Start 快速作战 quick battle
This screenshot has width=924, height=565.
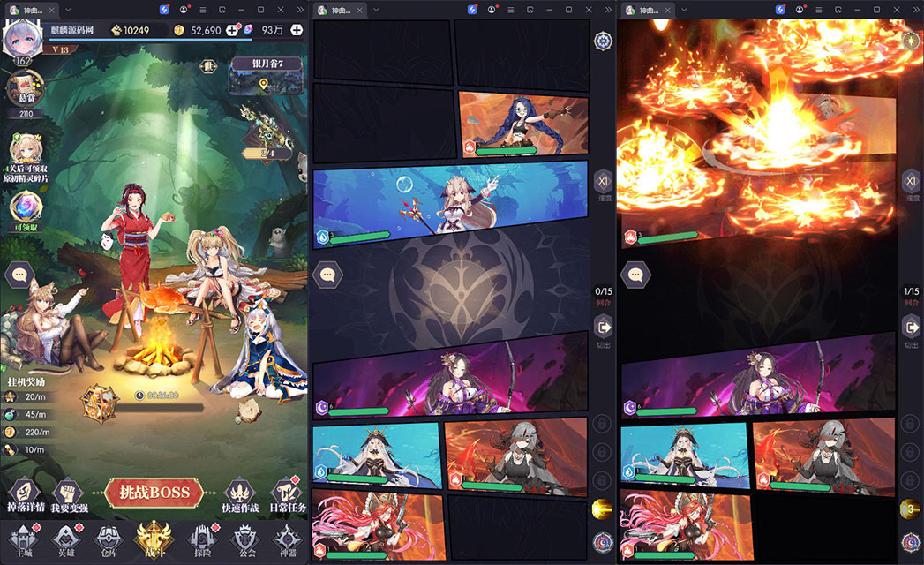(242, 494)
